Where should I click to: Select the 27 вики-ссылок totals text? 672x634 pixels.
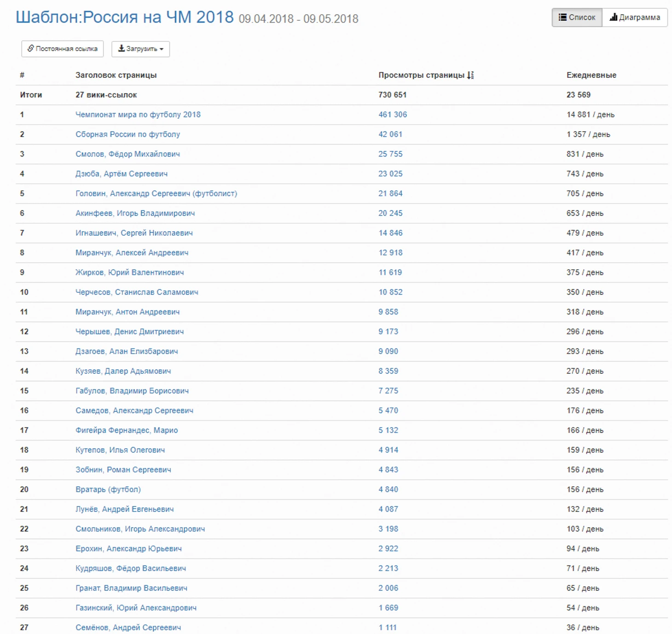pos(106,95)
